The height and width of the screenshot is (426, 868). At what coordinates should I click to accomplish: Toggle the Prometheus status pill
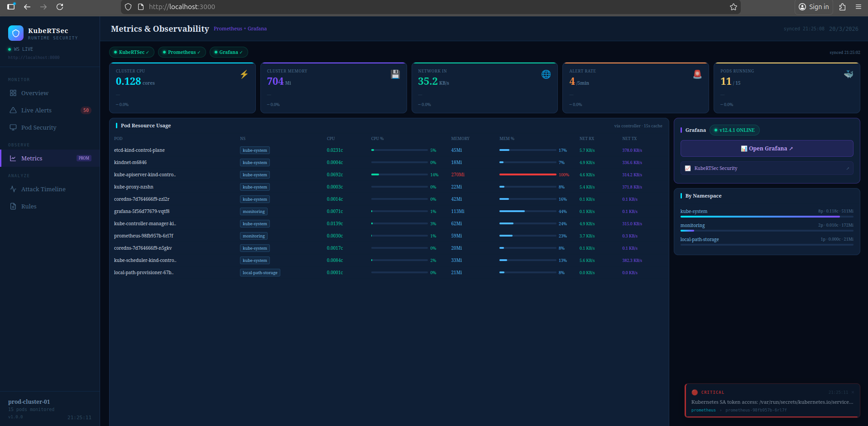182,52
